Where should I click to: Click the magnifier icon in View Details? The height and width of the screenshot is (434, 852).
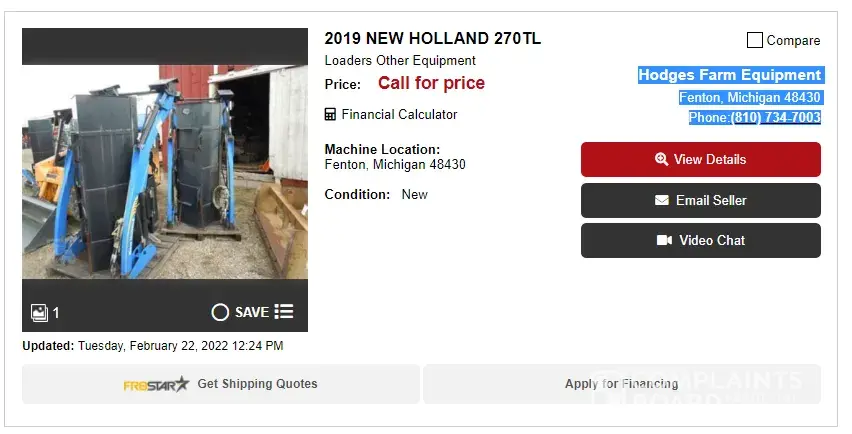661,159
